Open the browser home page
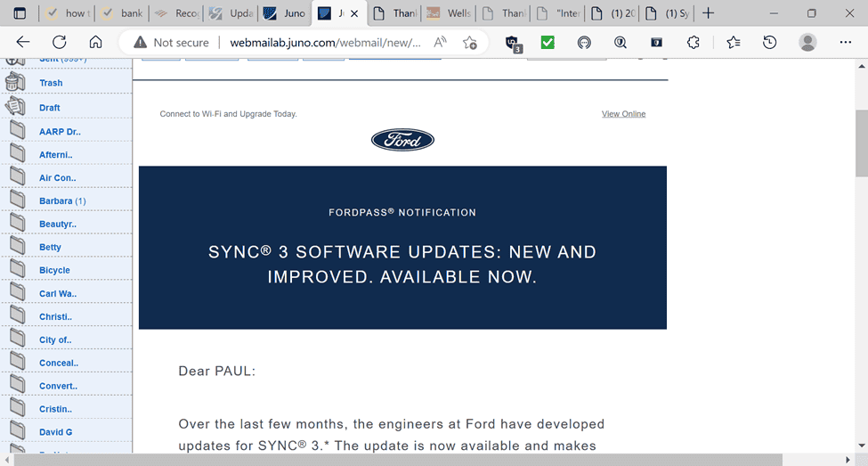Image resolution: width=868 pixels, height=466 pixels. click(x=96, y=42)
